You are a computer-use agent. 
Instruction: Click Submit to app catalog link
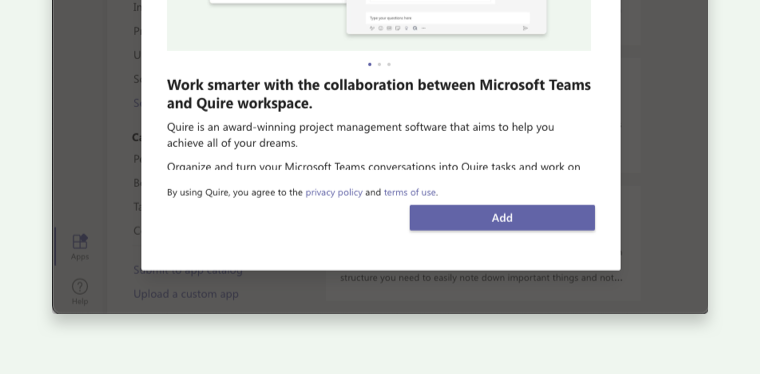[x=188, y=271]
